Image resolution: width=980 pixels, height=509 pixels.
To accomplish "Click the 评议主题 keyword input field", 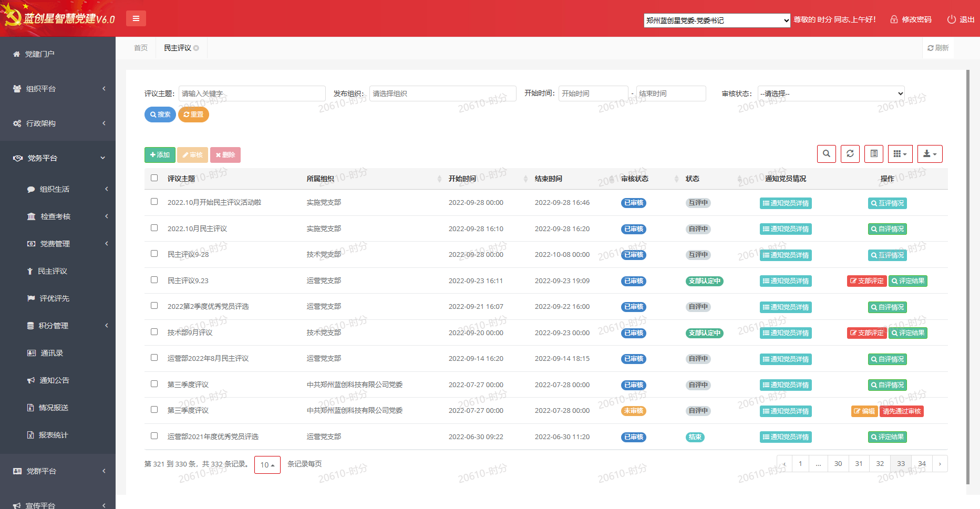I will point(252,94).
